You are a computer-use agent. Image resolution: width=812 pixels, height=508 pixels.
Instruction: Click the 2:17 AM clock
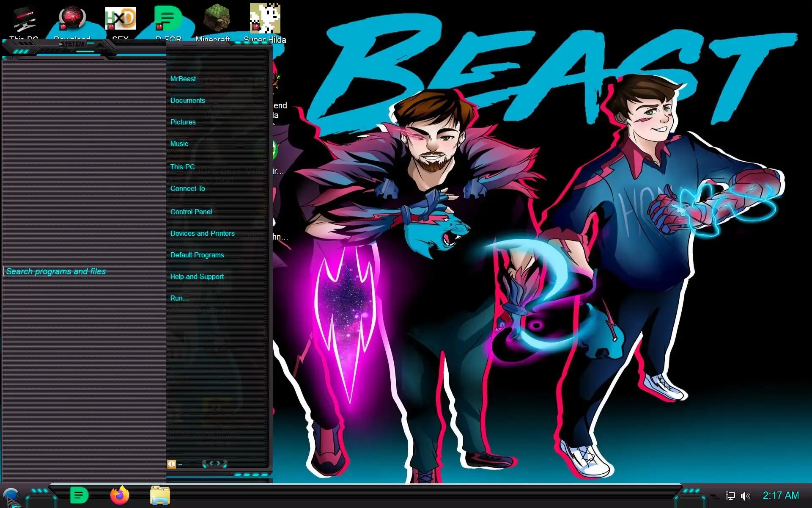(780, 495)
